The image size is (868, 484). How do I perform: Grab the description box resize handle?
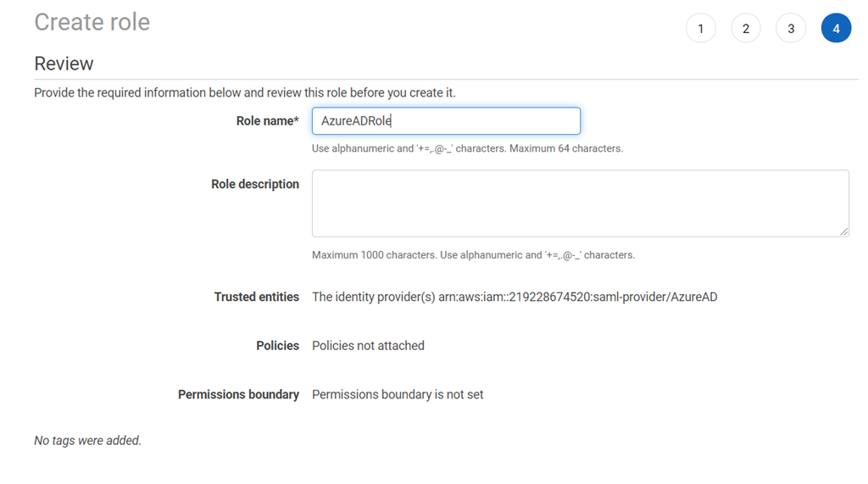(843, 231)
